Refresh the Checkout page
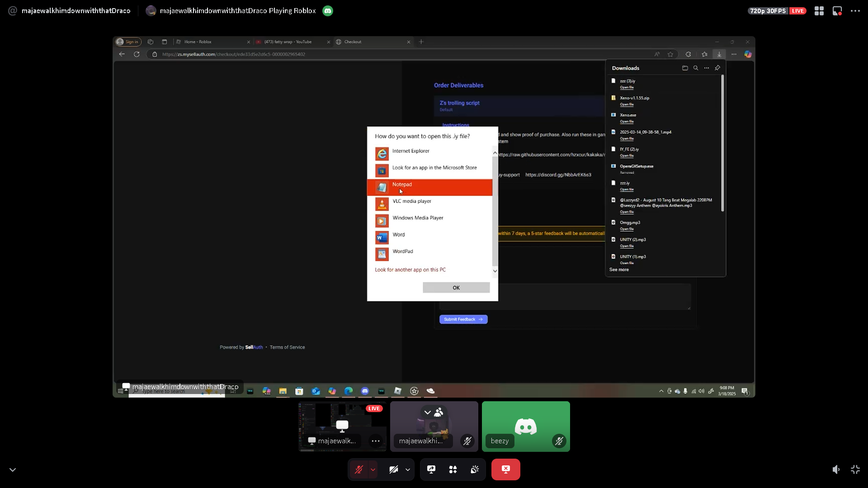This screenshot has height=488, width=868. [137, 54]
